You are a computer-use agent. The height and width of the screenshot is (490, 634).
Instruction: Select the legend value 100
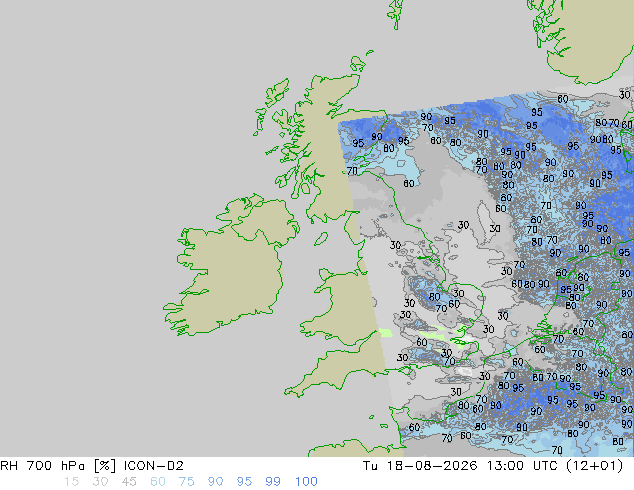[x=306, y=482]
